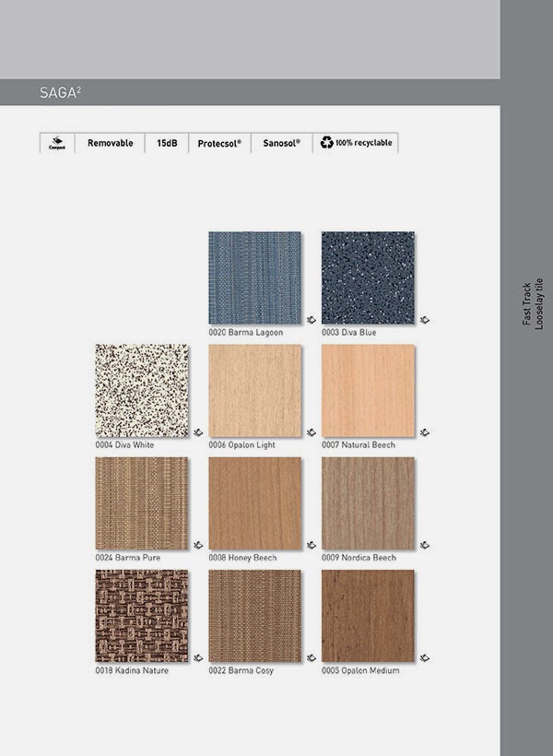Viewport: 553px width, 756px height.
Task: Click the small icon beside Honey Beech swatch
Action: [312, 545]
